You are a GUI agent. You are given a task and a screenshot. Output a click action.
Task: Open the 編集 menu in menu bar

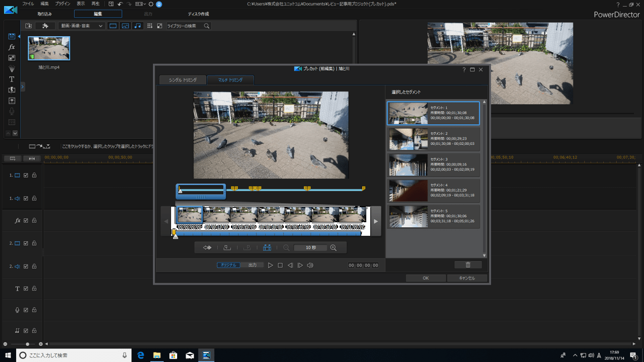point(45,4)
